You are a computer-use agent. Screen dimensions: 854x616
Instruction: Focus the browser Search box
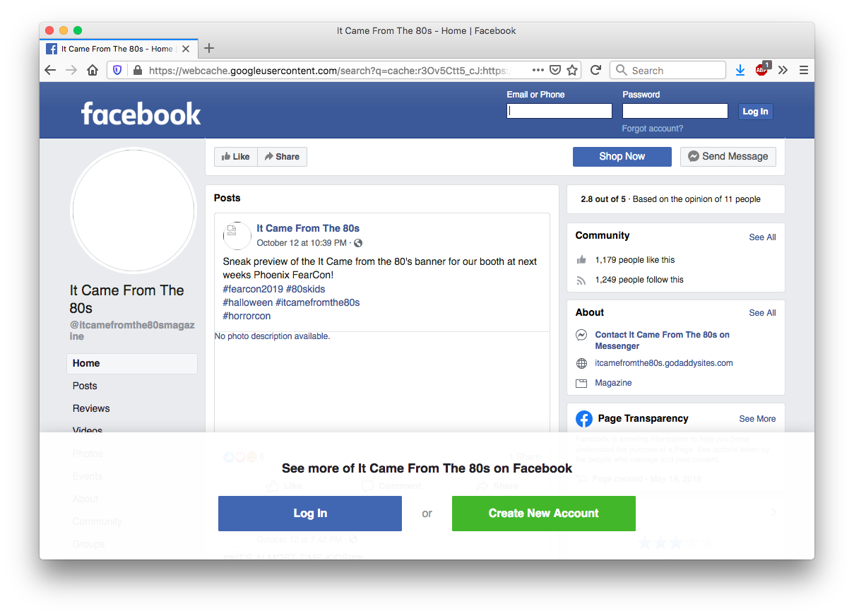pos(668,70)
